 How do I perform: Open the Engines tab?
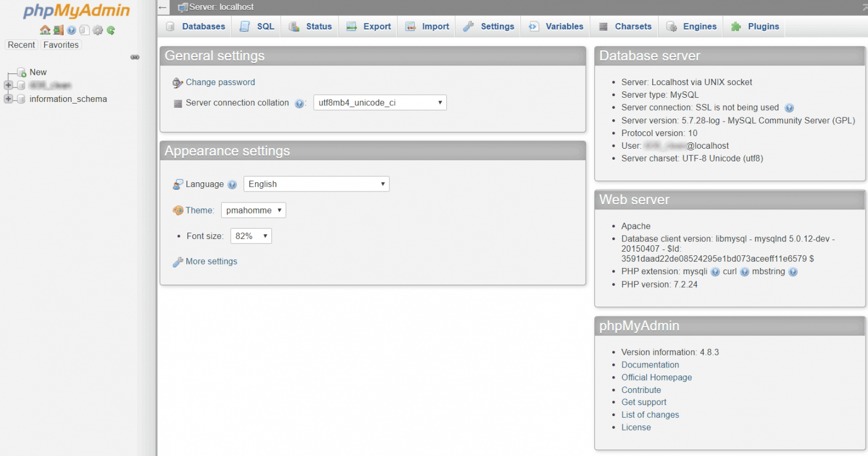(x=692, y=27)
